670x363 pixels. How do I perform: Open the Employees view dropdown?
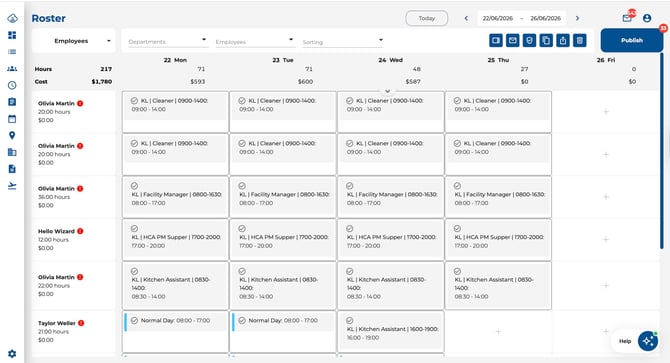click(x=74, y=41)
